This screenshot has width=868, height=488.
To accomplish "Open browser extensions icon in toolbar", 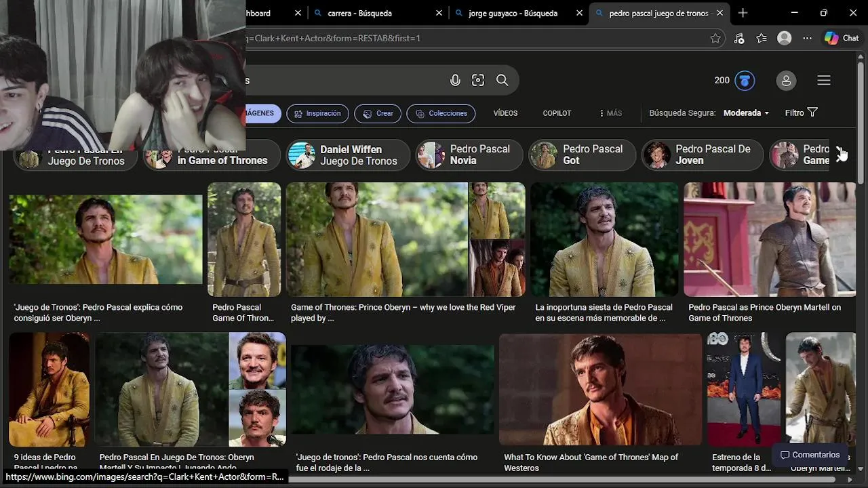I will click(x=739, y=39).
